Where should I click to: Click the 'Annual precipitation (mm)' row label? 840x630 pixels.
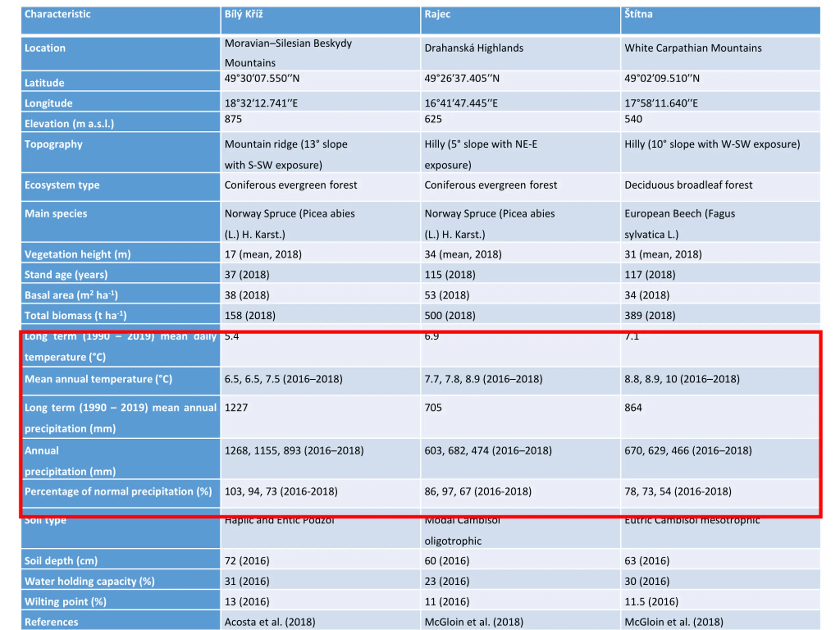pyautogui.click(x=121, y=459)
